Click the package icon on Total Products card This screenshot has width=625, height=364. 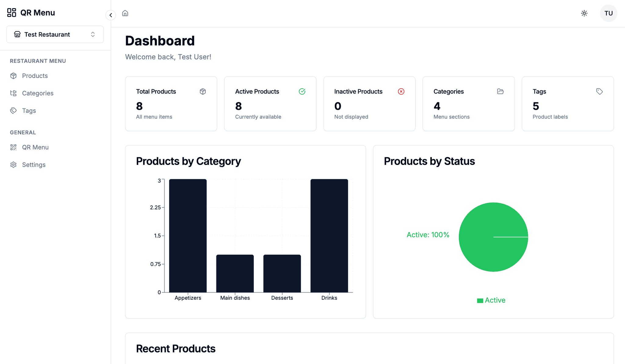(x=203, y=91)
